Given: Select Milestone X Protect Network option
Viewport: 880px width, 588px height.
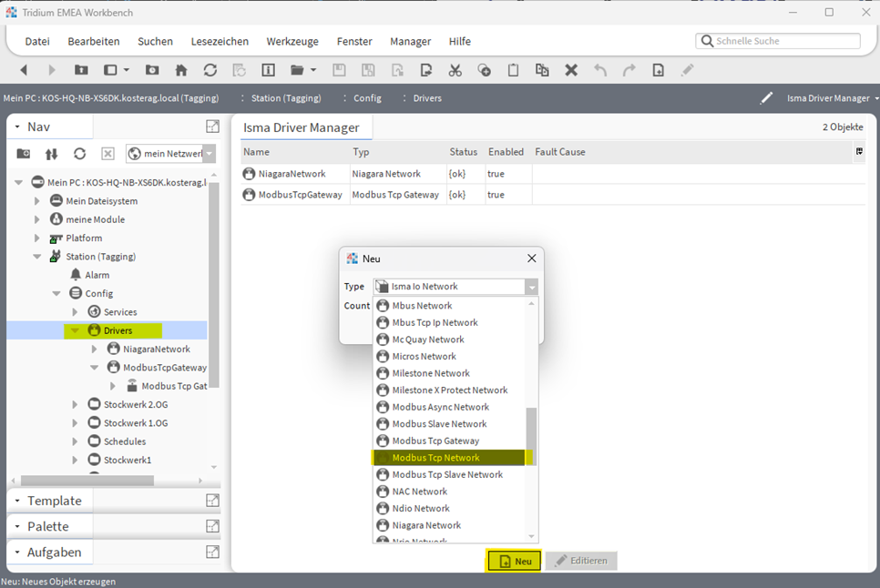Looking at the screenshot, I should pos(449,390).
